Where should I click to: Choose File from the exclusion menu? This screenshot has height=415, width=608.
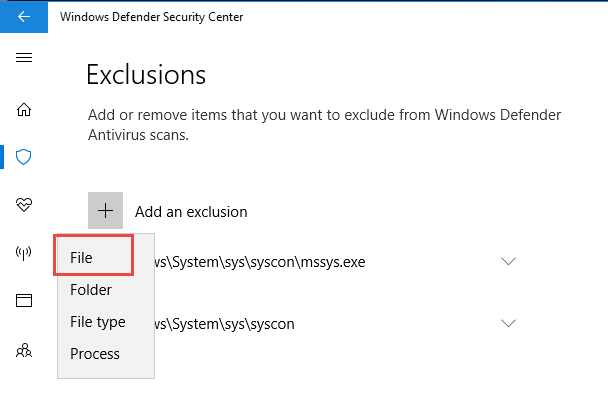point(94,257)
